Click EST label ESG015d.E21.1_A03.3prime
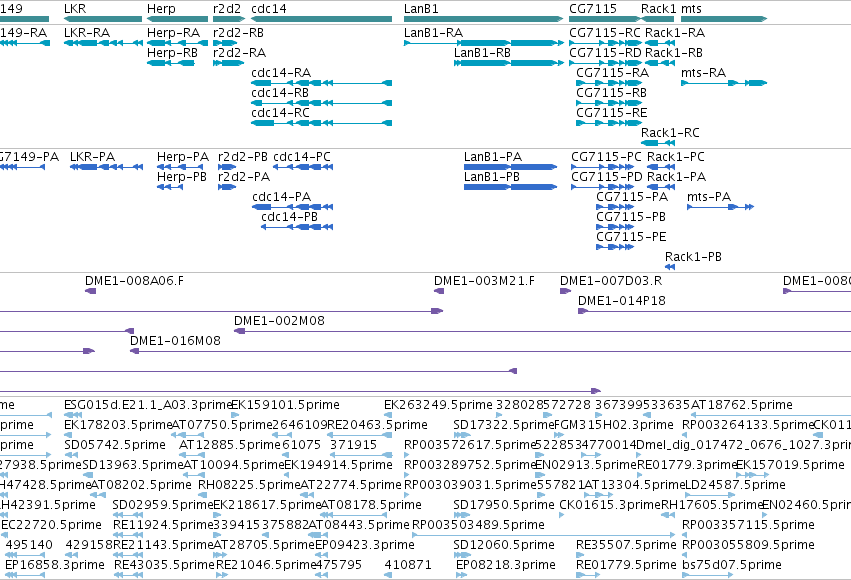 [148, 405]
